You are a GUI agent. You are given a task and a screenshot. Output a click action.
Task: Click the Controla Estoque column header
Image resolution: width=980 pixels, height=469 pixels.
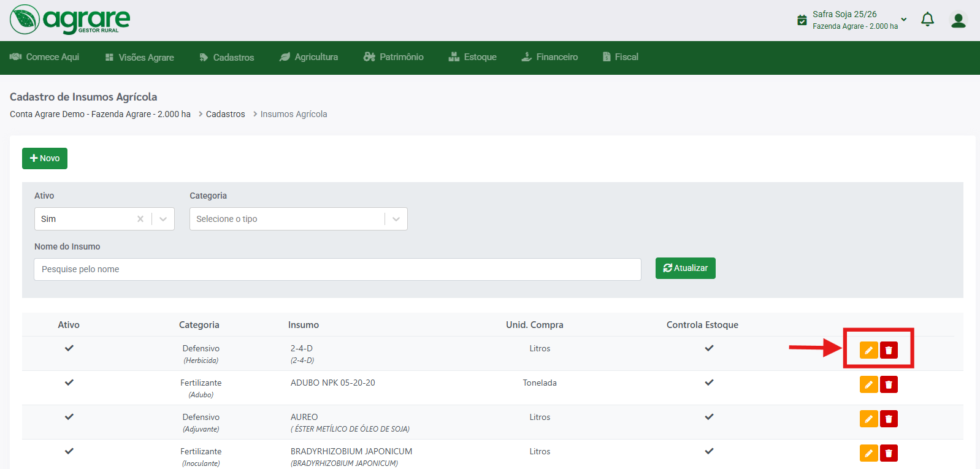(x=702, y=325)
